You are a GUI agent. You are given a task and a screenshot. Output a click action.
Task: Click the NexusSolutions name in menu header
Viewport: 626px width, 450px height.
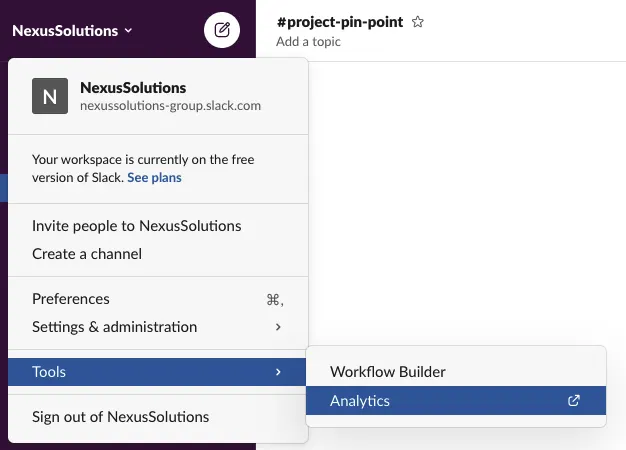click(133, 88)
